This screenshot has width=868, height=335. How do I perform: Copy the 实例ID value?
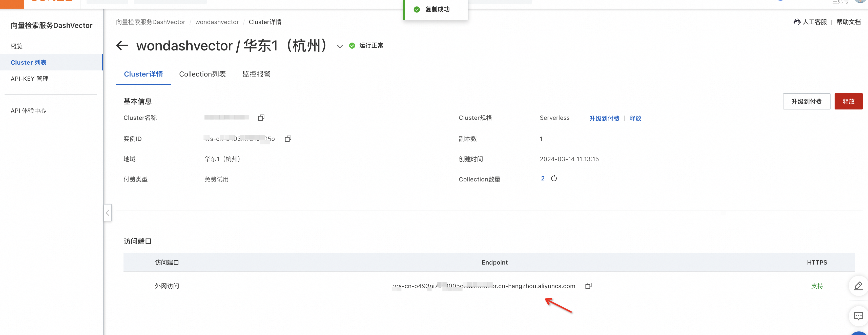[x=288, y=138]
